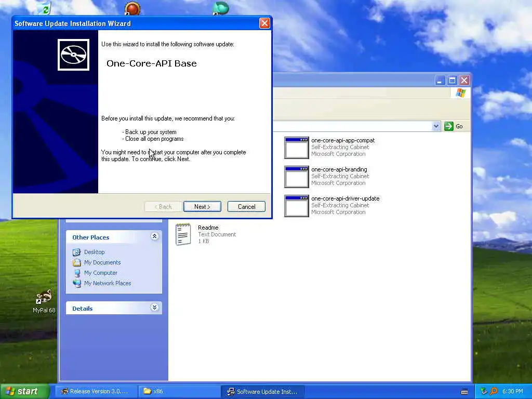This screenshot has height=399, width=532.
Task: Click the Windows flag logo in Explorer
Action: (x=461, y=92)
